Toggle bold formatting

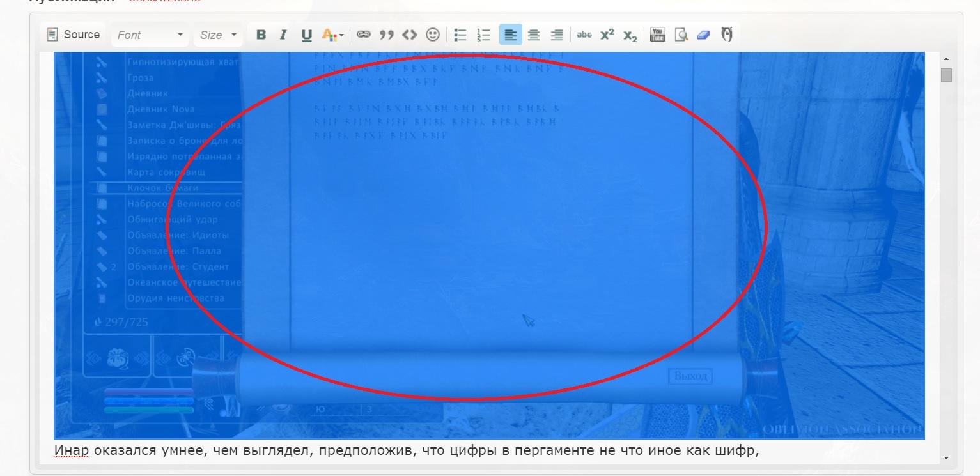[261, 35]
